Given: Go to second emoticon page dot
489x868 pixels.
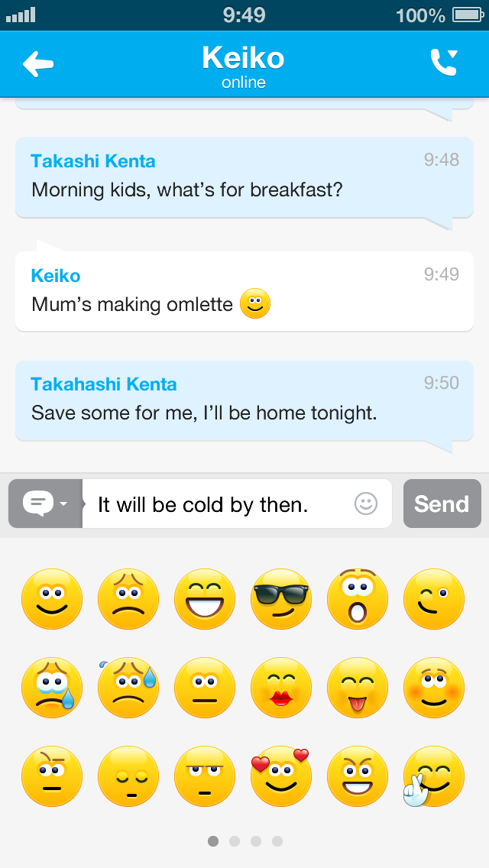Looking at the screenshot, I should [x=235, y=841].
